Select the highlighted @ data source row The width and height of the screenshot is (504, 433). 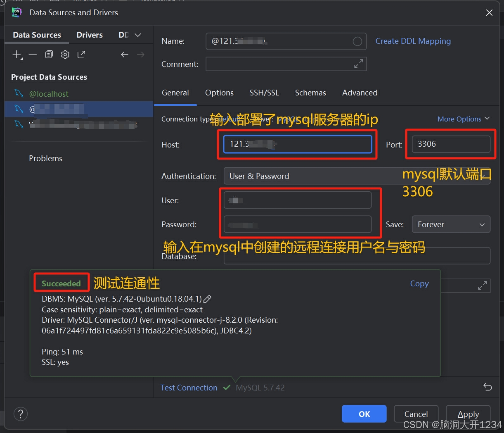point(78,109)
